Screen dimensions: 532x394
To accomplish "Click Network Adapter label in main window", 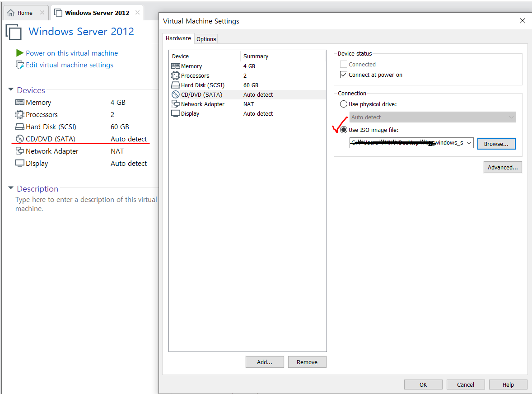I will (x=52, y=151).
